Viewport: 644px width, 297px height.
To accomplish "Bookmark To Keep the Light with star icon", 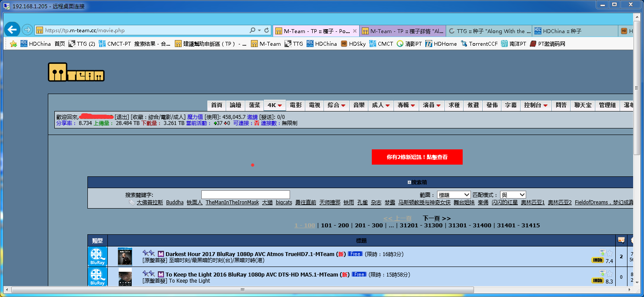I will pos(610,273).
